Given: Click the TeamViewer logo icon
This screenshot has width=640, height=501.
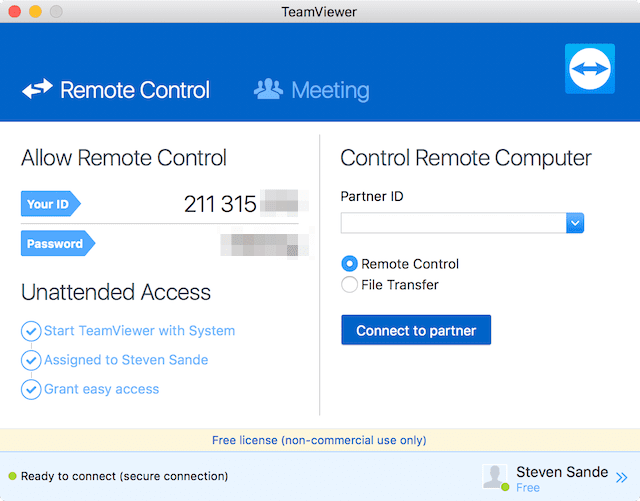Looking at the screenshot, I should (589, 69).
